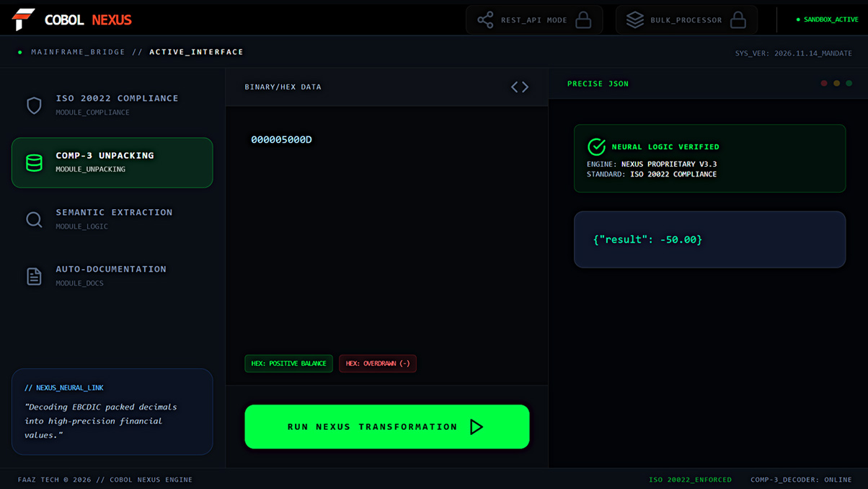Click the document icon for Auto-Documentation
Screen dimensions: 868x489
[x=34, y=276]
